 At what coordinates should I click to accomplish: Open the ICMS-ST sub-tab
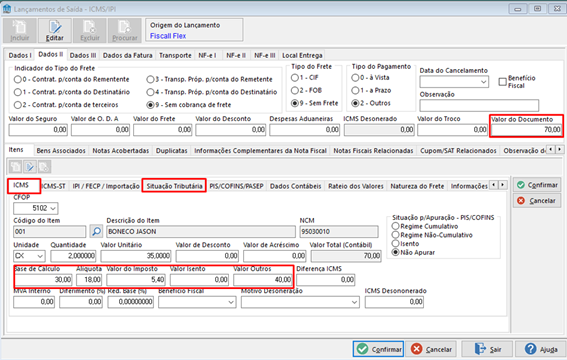pyautogui.click(x=54, y=186)
